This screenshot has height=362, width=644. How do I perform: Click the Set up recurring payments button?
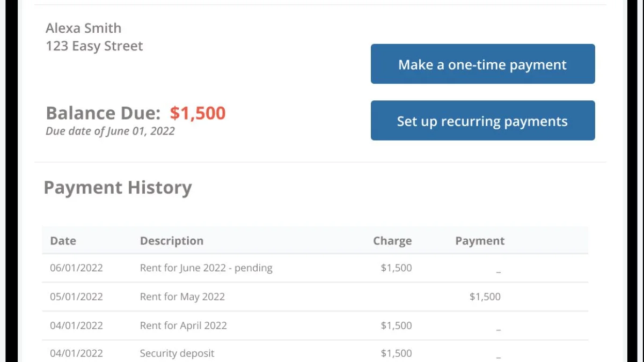click(482, 120)
